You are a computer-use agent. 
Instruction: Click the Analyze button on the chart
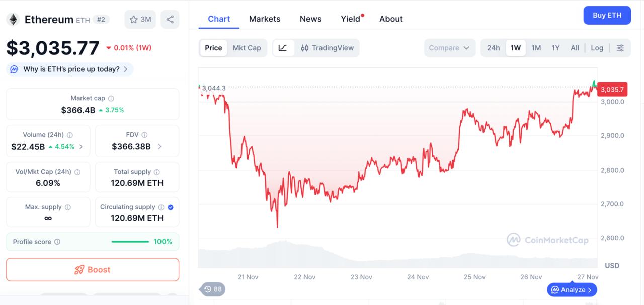click(572, 289)
